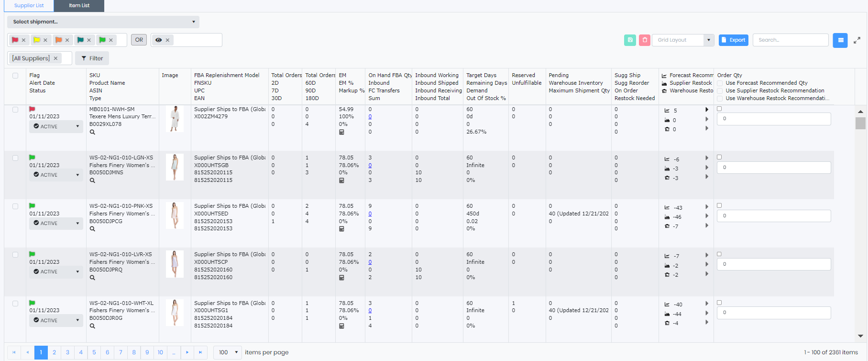Open more pages ellipsis in pager
The width and height of the screenshot is (868, 361).
174,352
